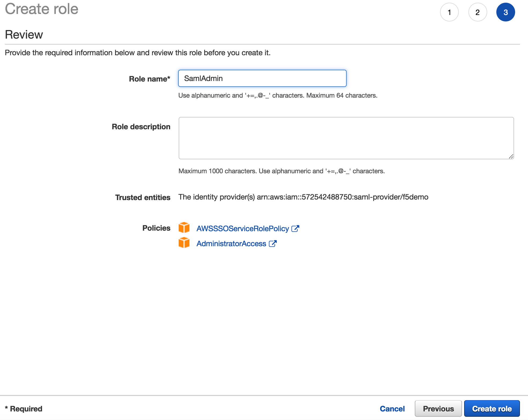Select step 3 indicator
This screenshot has width=528, height=420.
click(506, 12)
